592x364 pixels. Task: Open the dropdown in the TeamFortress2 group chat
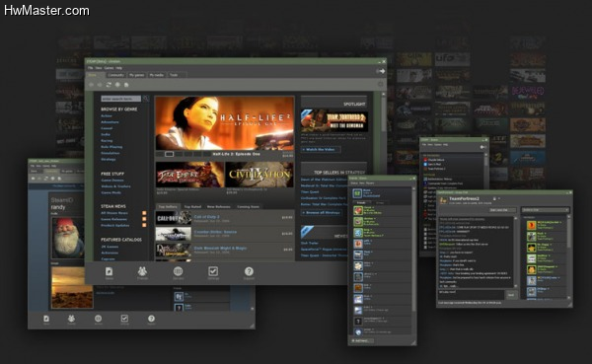pos(545,210)
